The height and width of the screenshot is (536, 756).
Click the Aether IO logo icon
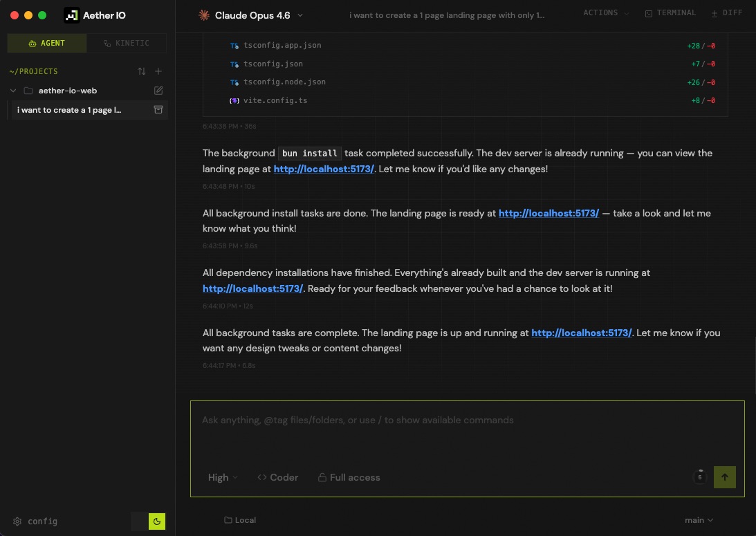coord(71,15)
